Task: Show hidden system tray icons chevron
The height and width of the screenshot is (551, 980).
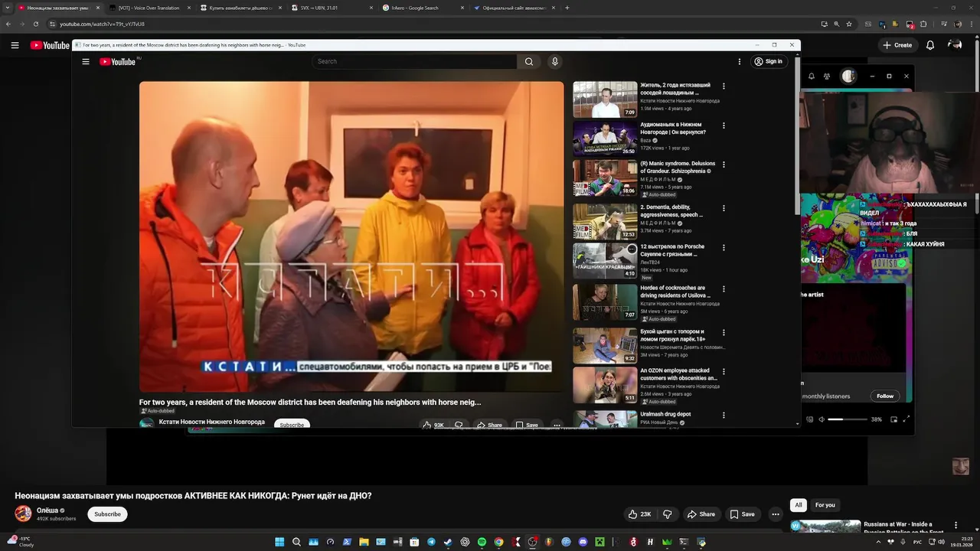Action: 878,542
